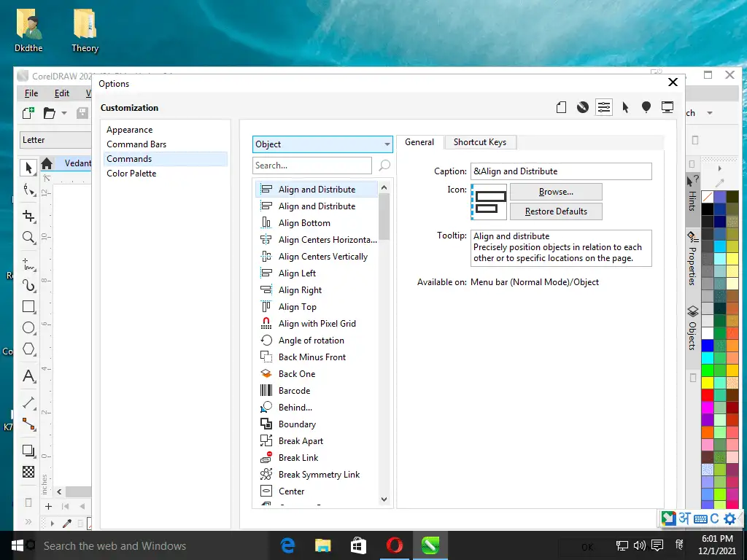The height and width of the screenshot is (560, 747).
Task: Click Restore Defaults button
Action: coord(556,211)
